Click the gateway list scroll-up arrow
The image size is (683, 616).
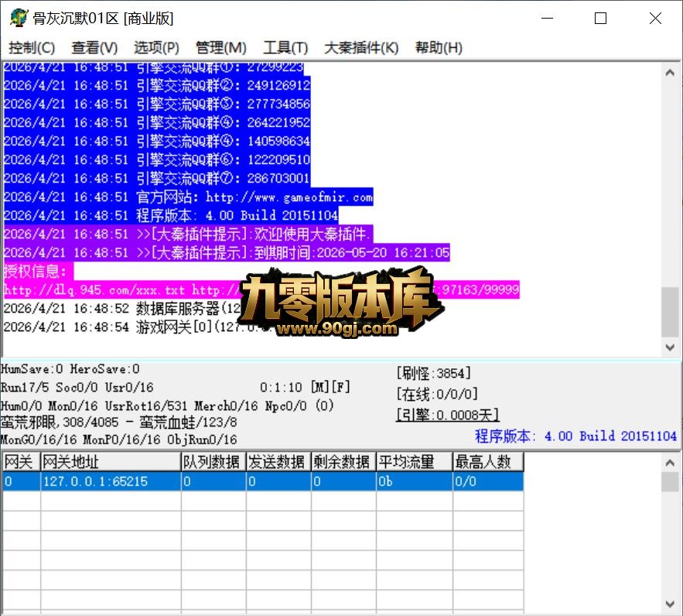click(670, 463)
